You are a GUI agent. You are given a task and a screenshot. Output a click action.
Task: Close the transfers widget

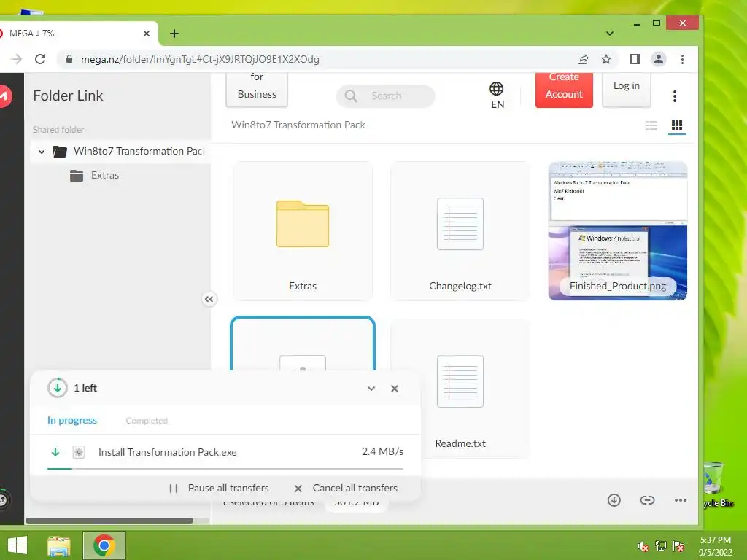click(x=395, y=389)
